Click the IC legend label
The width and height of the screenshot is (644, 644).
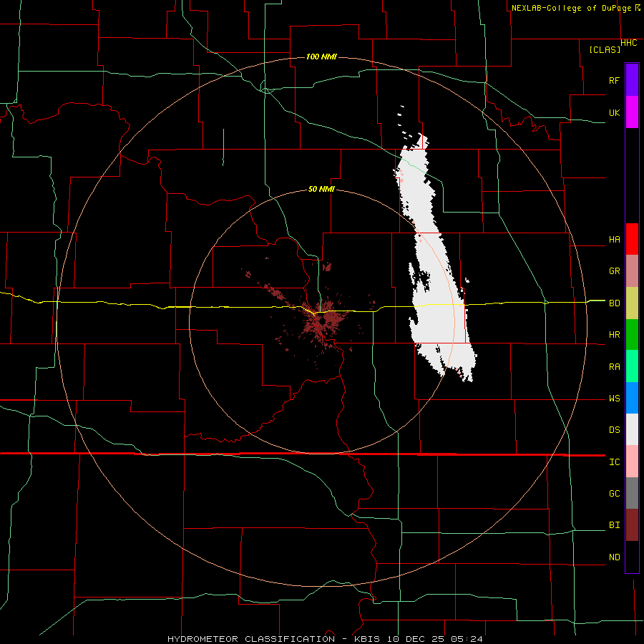point(614,462)
